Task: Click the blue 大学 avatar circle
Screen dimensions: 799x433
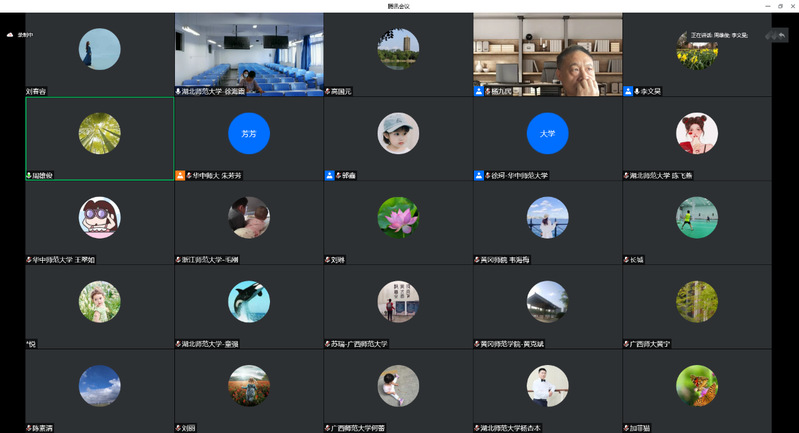Action: (547, 133)
